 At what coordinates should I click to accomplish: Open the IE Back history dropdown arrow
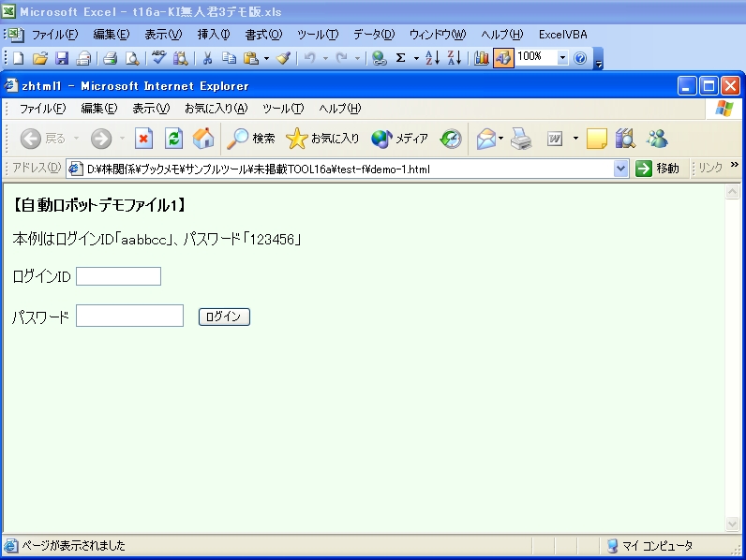[x=76, y=139]
